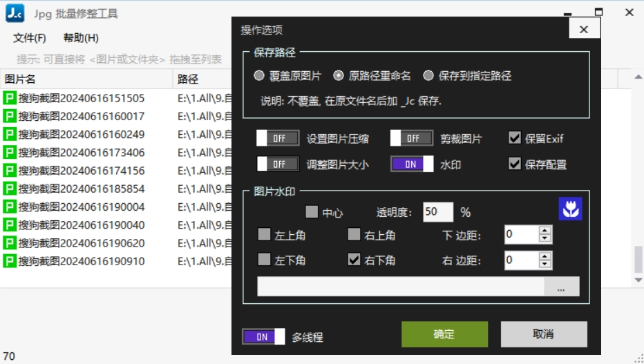Click the 透明度 percentage input field
Viewport: 644px width, 364px height.
(x=438, y=212)
